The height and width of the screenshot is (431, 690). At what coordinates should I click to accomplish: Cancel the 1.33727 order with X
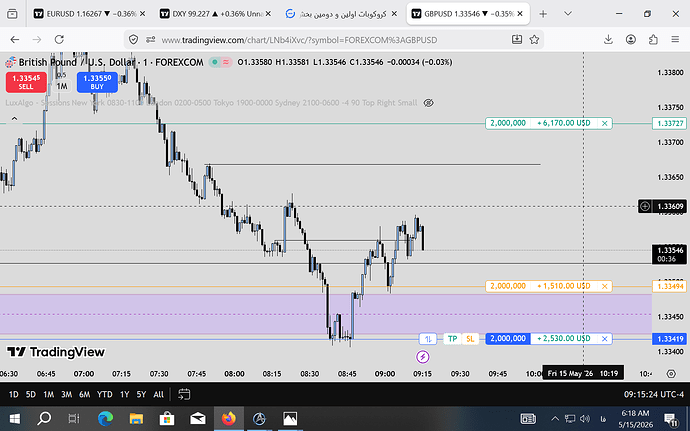pyautogui.click(x=605, y=123)
